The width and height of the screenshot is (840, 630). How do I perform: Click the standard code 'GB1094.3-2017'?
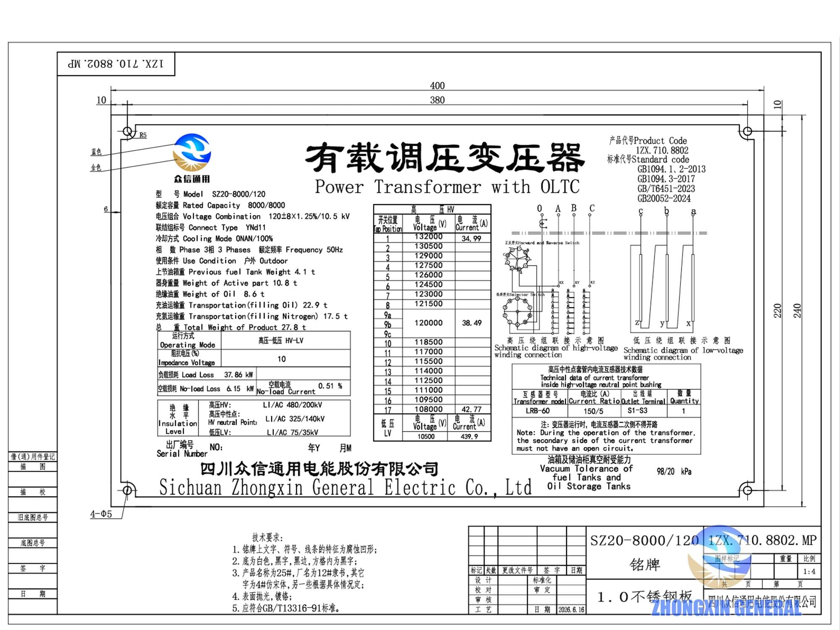tap(666, 179)
